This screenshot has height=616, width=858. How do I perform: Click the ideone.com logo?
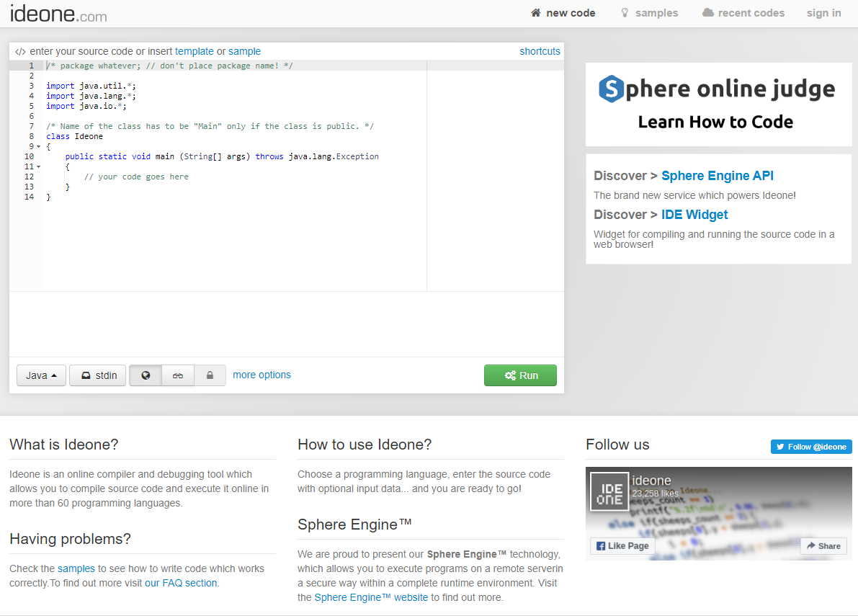click(x=58, y=13)
